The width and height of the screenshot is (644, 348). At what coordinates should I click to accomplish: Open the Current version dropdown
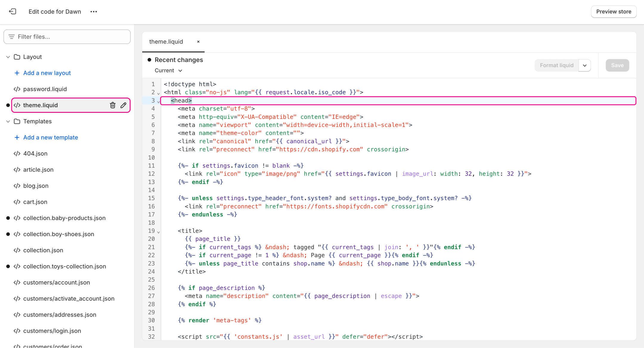coord(168,71)
